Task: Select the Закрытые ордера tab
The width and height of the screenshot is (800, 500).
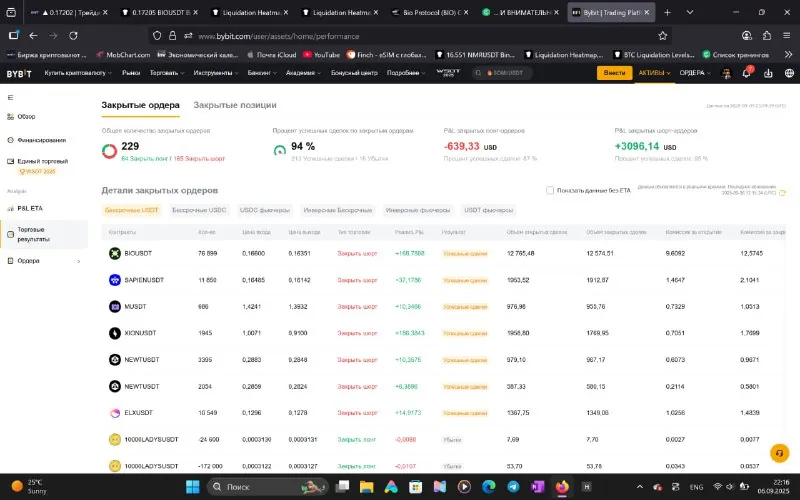Action: coord(140,105)
